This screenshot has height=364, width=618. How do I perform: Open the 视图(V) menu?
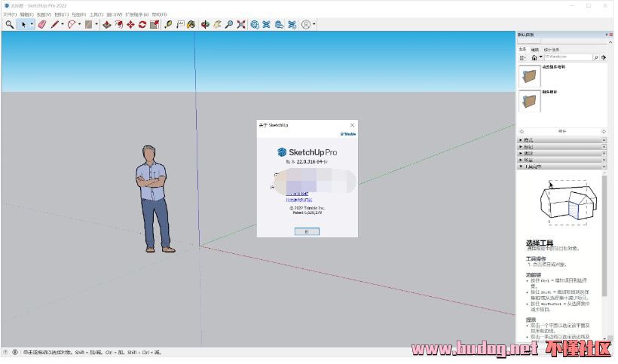tap(44, 14)
